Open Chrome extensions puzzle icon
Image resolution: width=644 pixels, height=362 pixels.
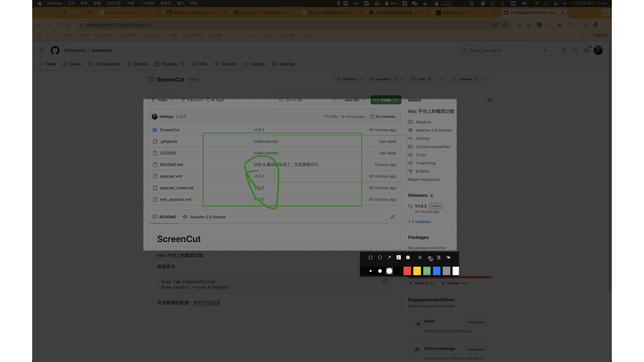pos(570,25)
